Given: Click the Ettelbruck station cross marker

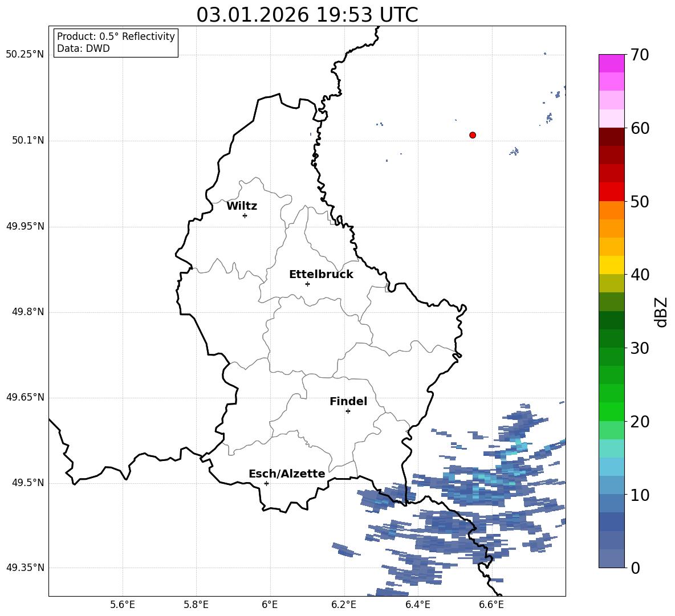Looking at the screenshot, I should [x=307, y=284].
